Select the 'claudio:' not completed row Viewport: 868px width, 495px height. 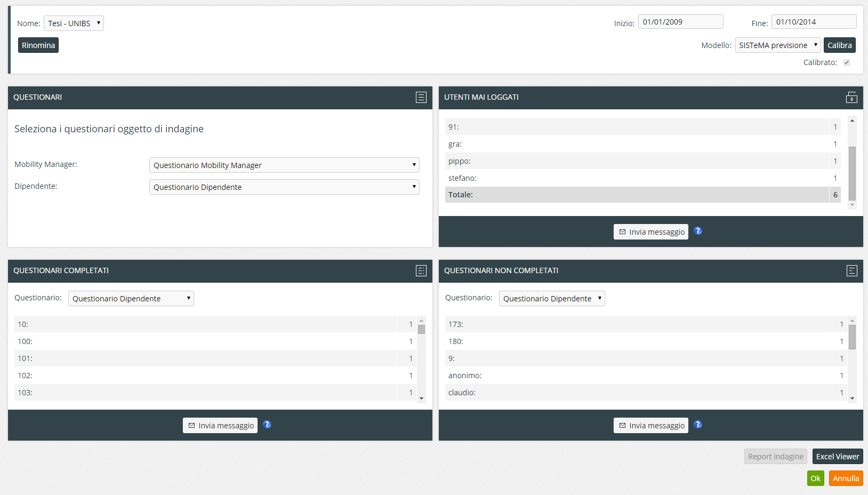coord(646,393)
